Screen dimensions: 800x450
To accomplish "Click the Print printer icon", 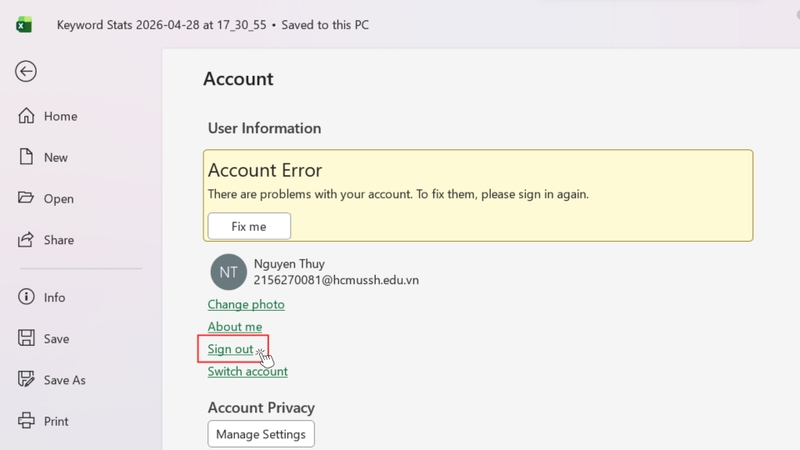I will [x=26, y=420].
